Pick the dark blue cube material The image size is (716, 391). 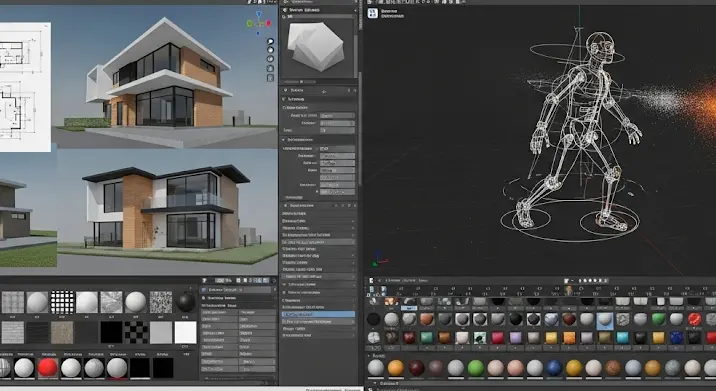[x=676, y=338]
